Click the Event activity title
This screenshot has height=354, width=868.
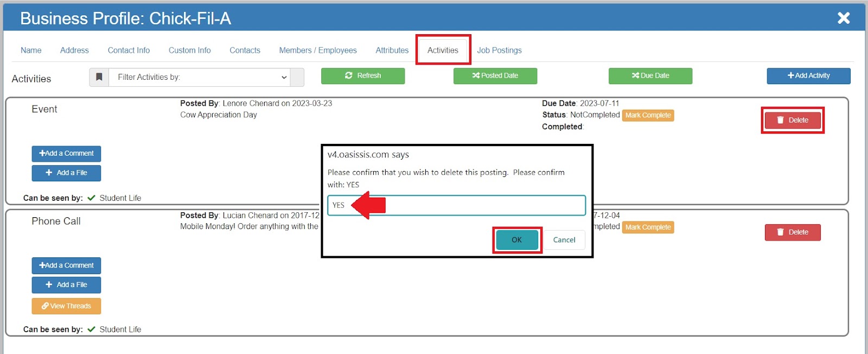tap(44, 109)
